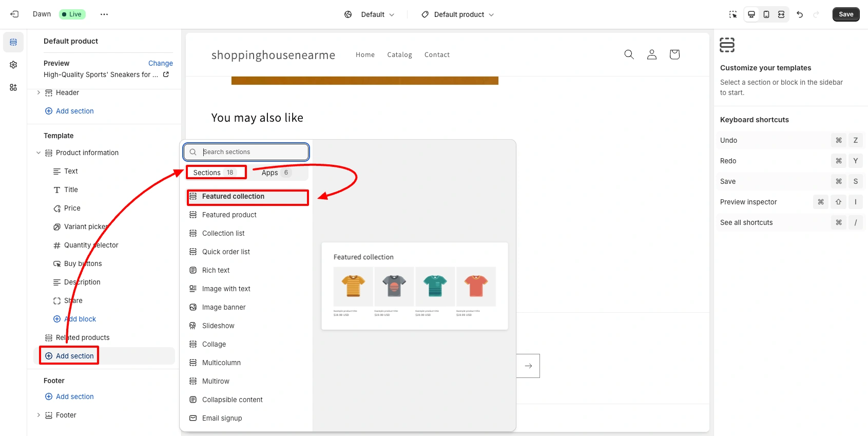Switch to mobile preview view
This screenshot has height=436, width=868.
pos(766,14)
